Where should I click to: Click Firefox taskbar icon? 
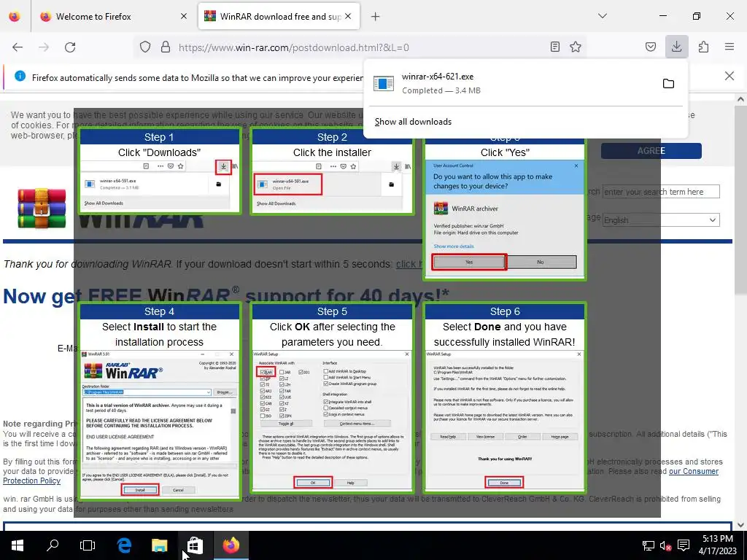(231, 545)
